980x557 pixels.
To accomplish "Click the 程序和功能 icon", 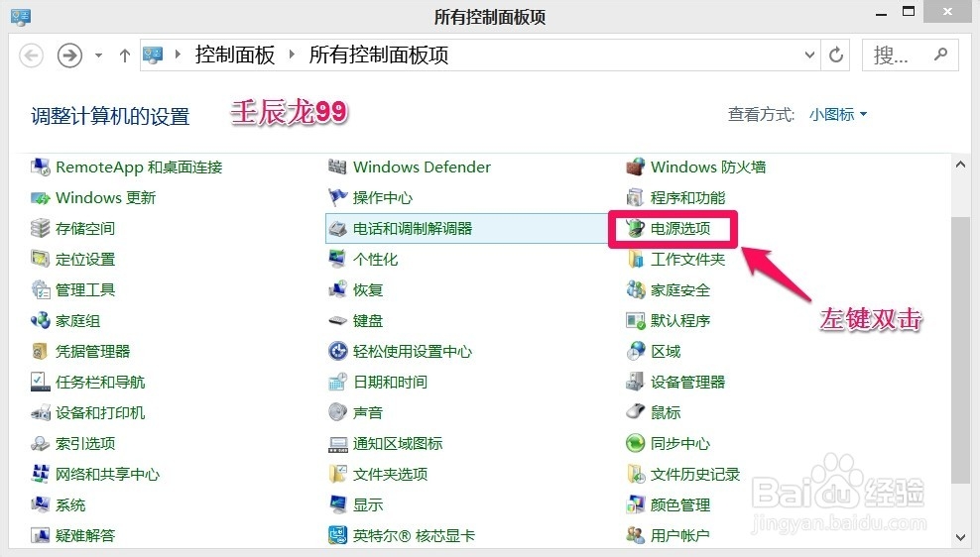I will coord(635,198).
